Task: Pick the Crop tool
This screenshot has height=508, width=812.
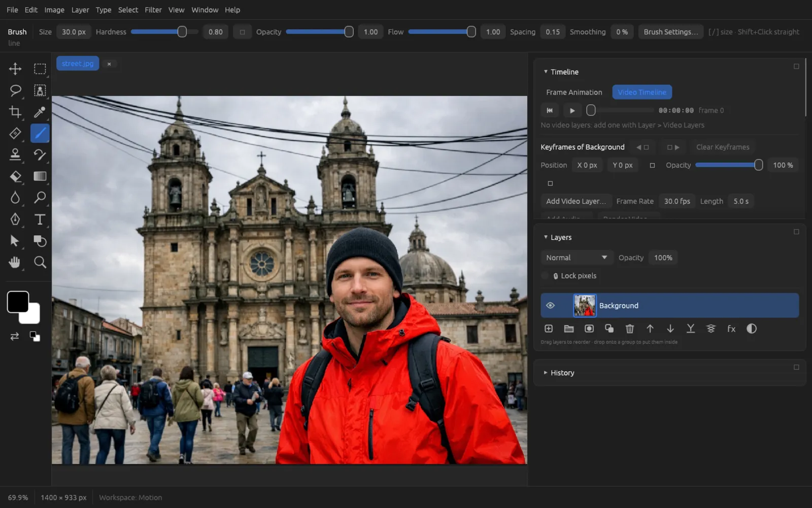Action: pyautogui.click(x=15, y=112)
